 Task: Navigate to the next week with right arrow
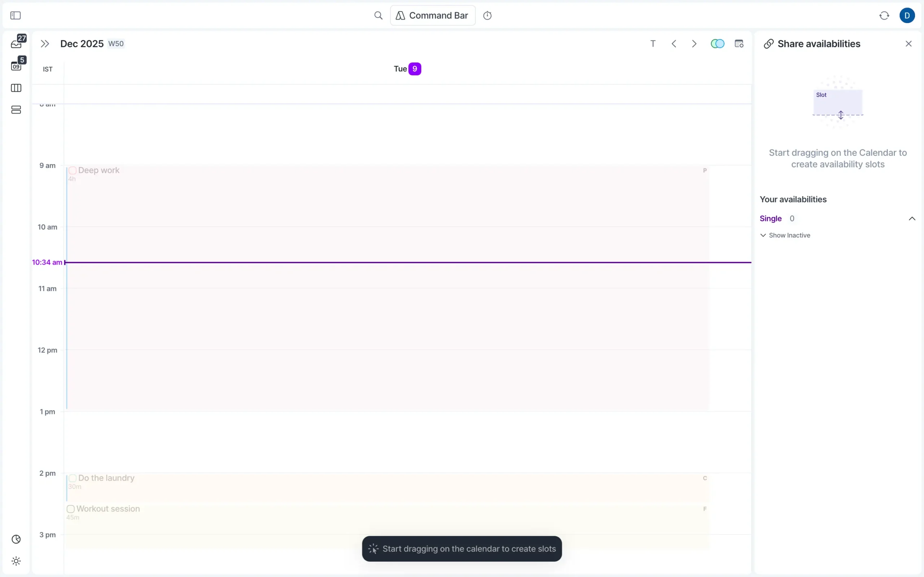coord(694,43)
